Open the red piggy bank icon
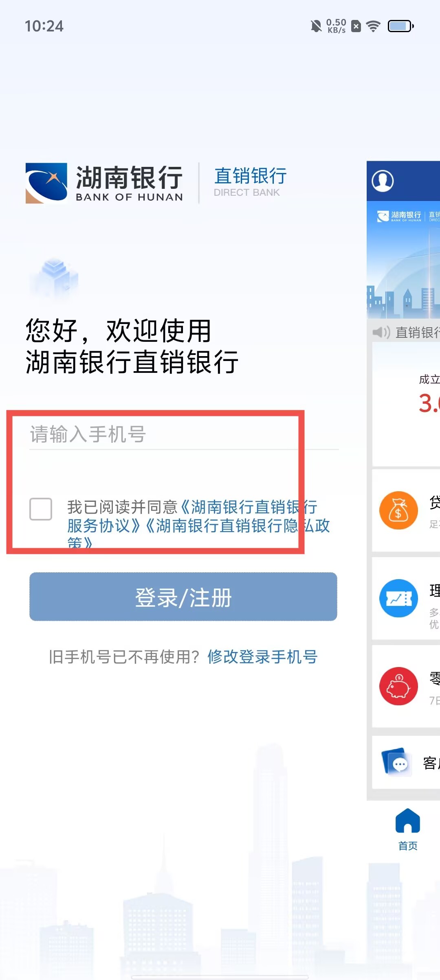This screenshot has width=440, height=980. click(398, 686)
